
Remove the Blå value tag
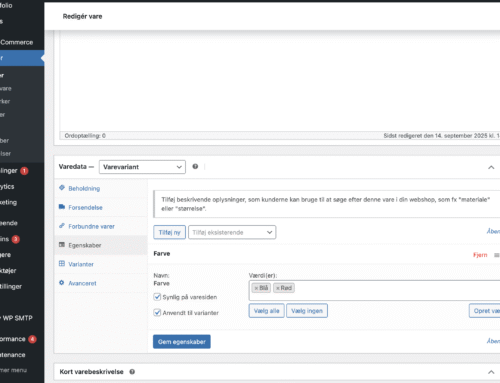click(x=256, y=288)
